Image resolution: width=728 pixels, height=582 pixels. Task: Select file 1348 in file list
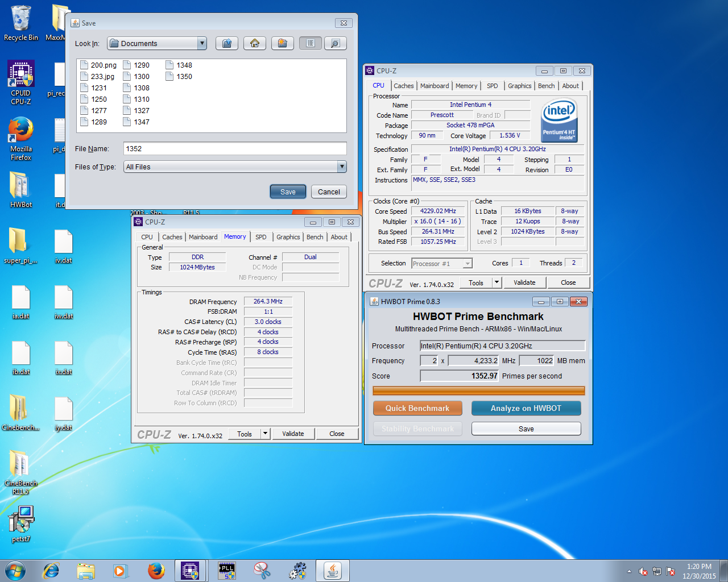tap(179, 65)
